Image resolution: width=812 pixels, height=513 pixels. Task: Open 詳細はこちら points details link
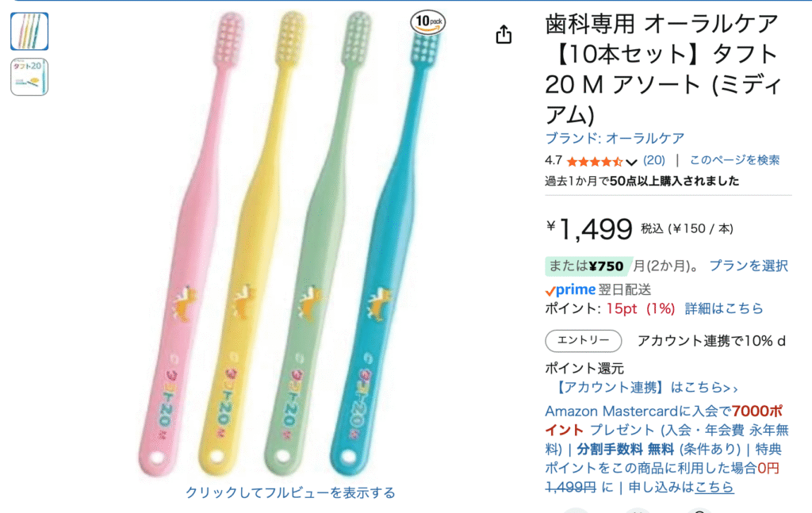pos(724,308)
